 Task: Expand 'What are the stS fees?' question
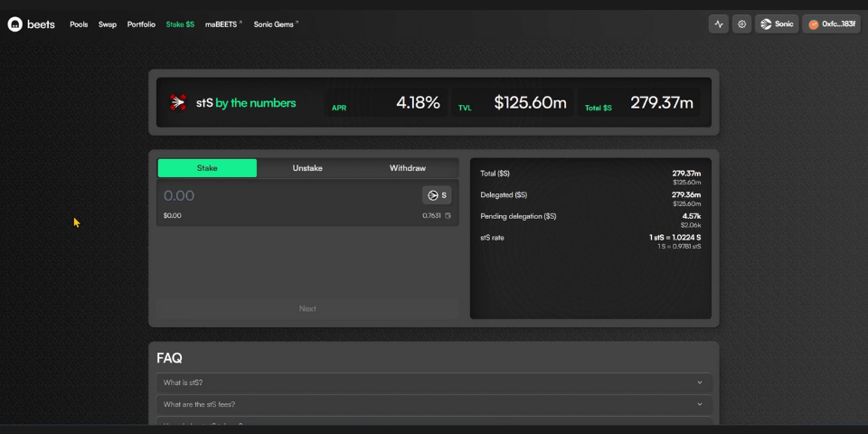(434, 404)
